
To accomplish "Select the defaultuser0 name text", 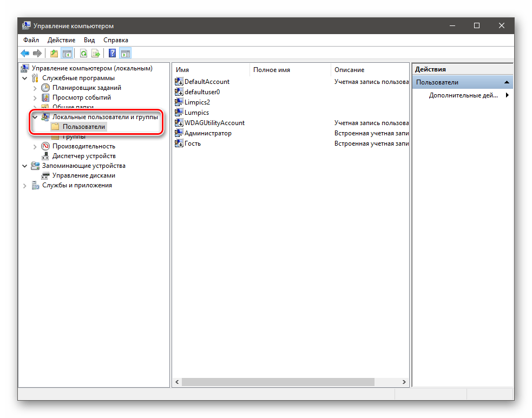I will click(x=202, y=92).
